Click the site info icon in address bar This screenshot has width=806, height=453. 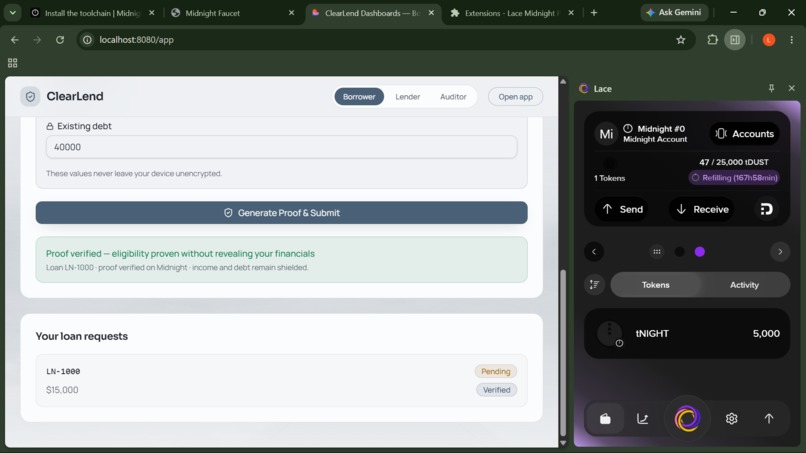(87, 40)
